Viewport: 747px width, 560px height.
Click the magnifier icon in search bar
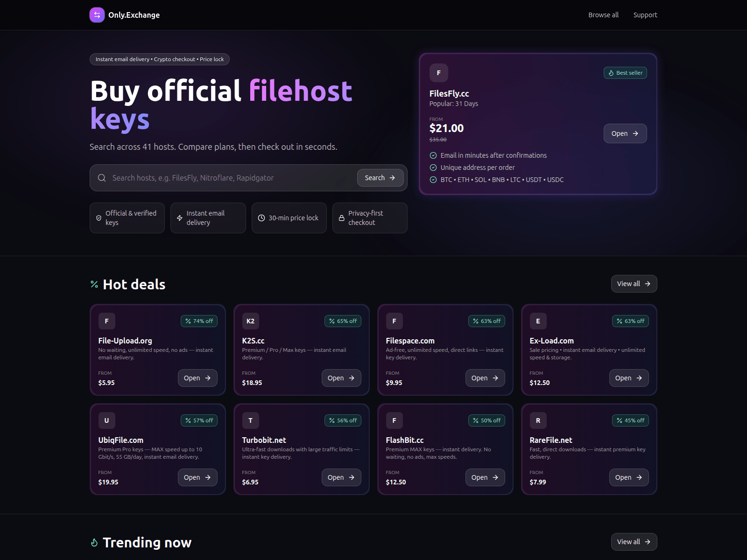[102, 178]
